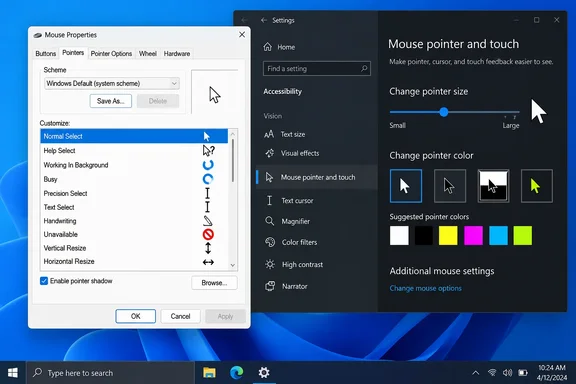Open taskbar clock and date
Viewport: 576px width, 384px height.
point(552,373)
